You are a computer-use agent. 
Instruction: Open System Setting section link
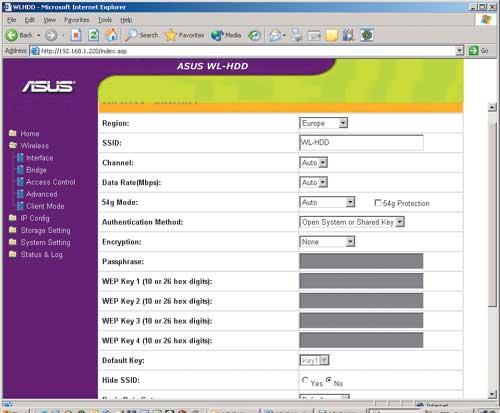click(x=45, y=243)
